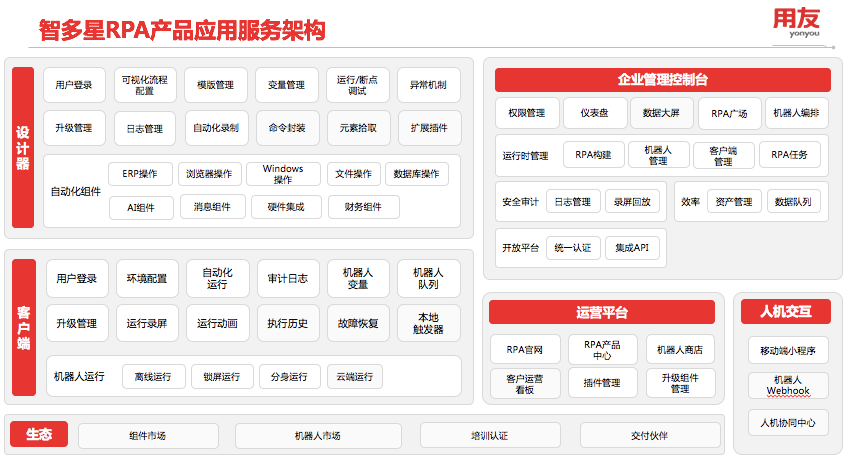Click the 自动化运行 box
This screenshot has height=458, width=853.
218,278
